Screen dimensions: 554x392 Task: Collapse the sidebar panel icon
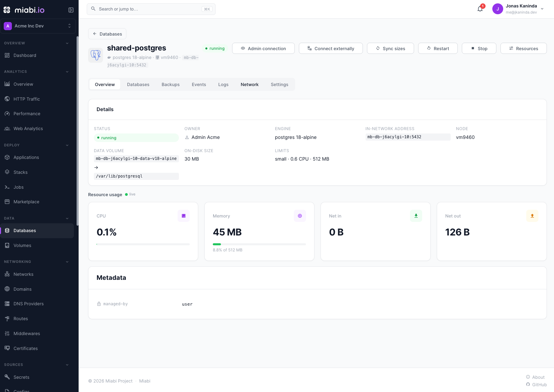pos(71,10)
